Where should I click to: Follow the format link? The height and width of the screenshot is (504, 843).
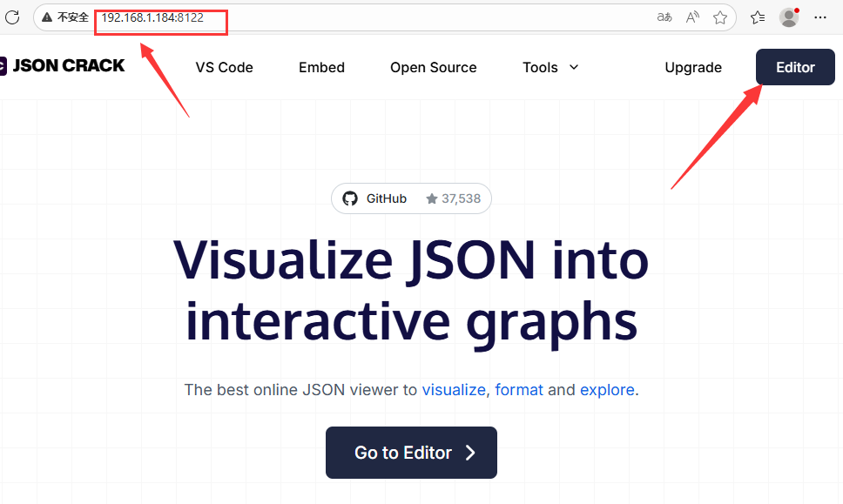point(519,390)
